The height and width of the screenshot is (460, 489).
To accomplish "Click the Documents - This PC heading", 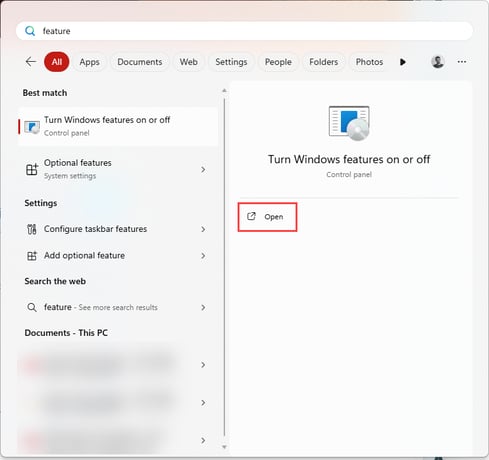I will pos(66,333).
